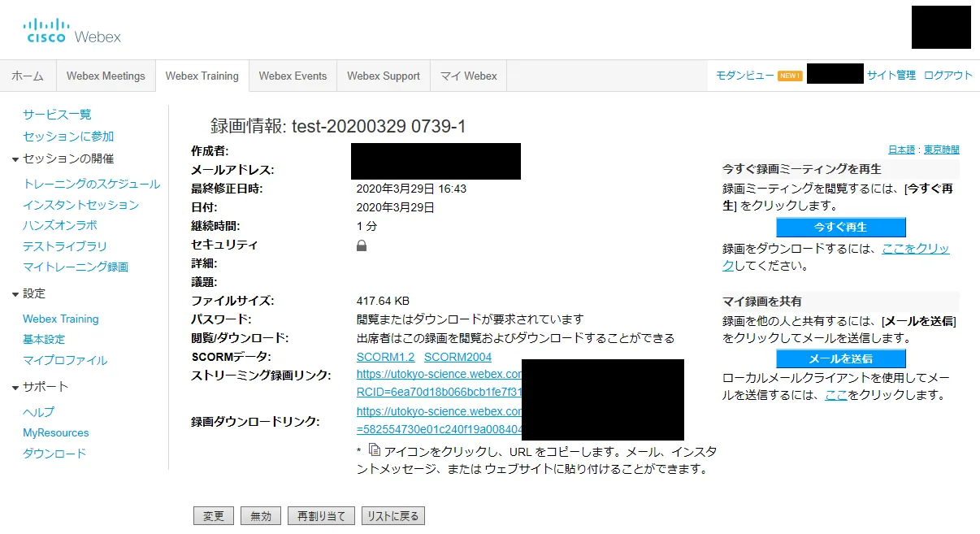Viewport: 980px width, 534px height.
Task: Click the ログアウト link
Action: click(x=947, y=75)
